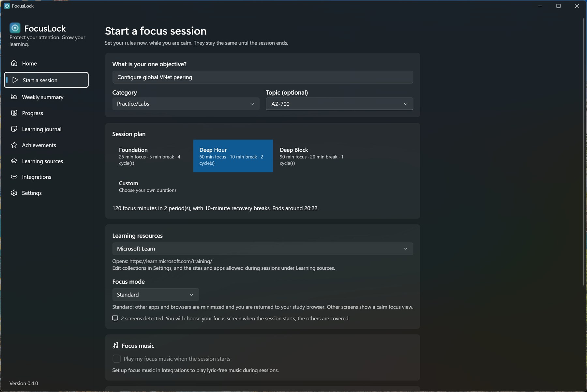
Task: Navigate to Achievements
Action: point(46,145)
